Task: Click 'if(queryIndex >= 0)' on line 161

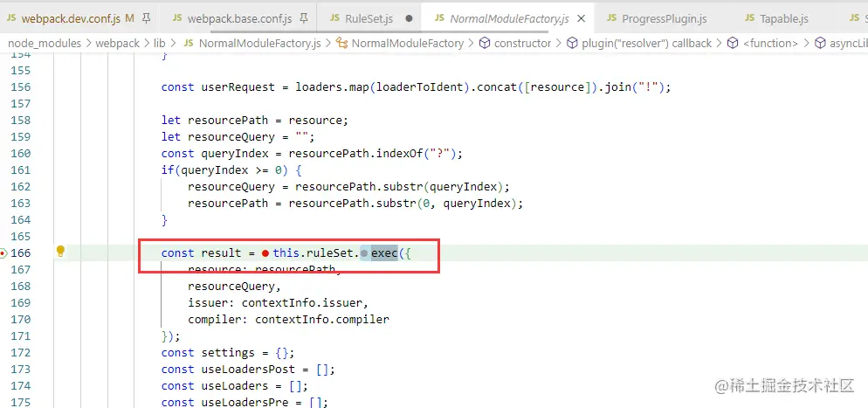Action: (x=224, y=170)
